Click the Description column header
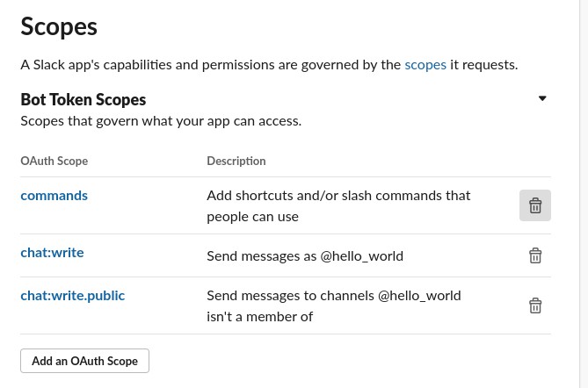The width and height of the screenshot is (588, 388). (236, 161)
